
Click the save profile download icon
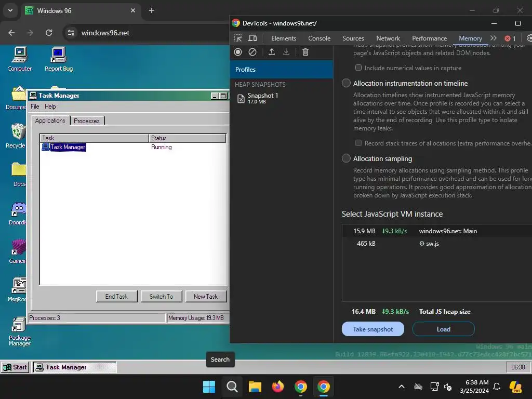[x=286, y=52]
